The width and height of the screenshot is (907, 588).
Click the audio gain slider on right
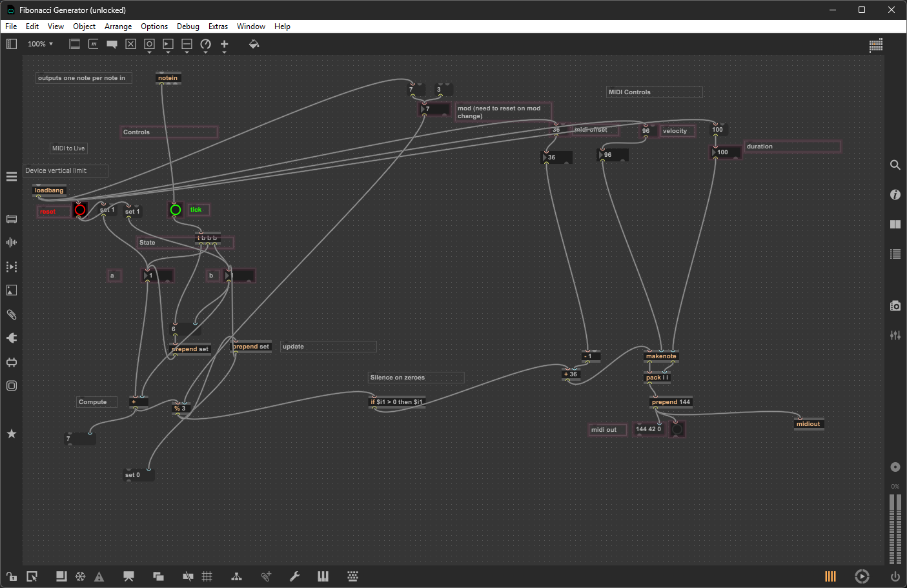[895, 529]
